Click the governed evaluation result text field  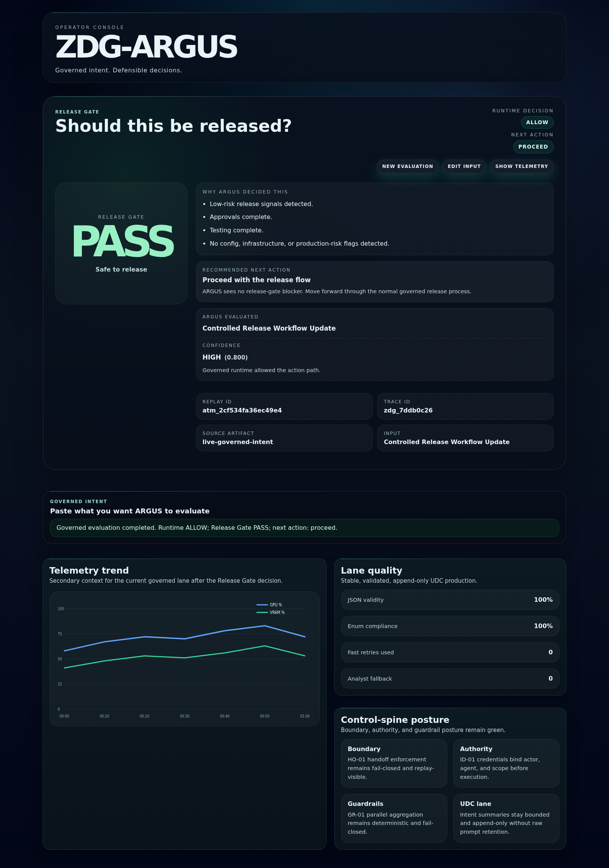(304, 528)
